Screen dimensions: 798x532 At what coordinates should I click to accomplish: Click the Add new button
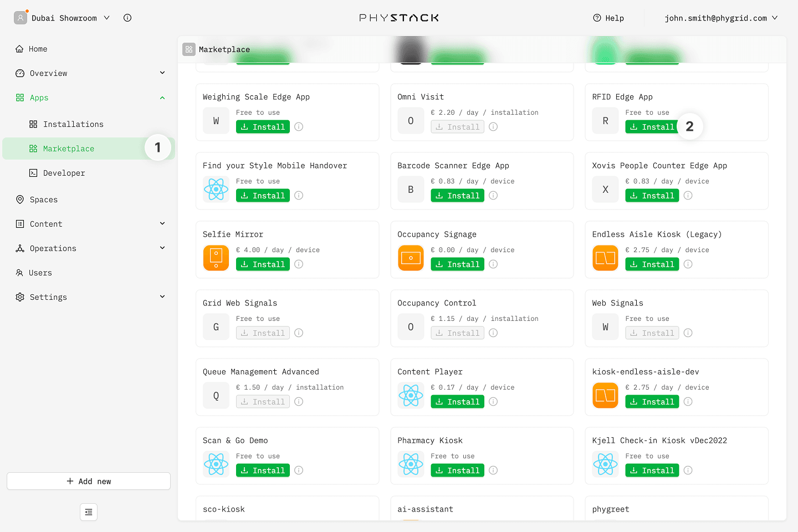click(x=89, y=481)
